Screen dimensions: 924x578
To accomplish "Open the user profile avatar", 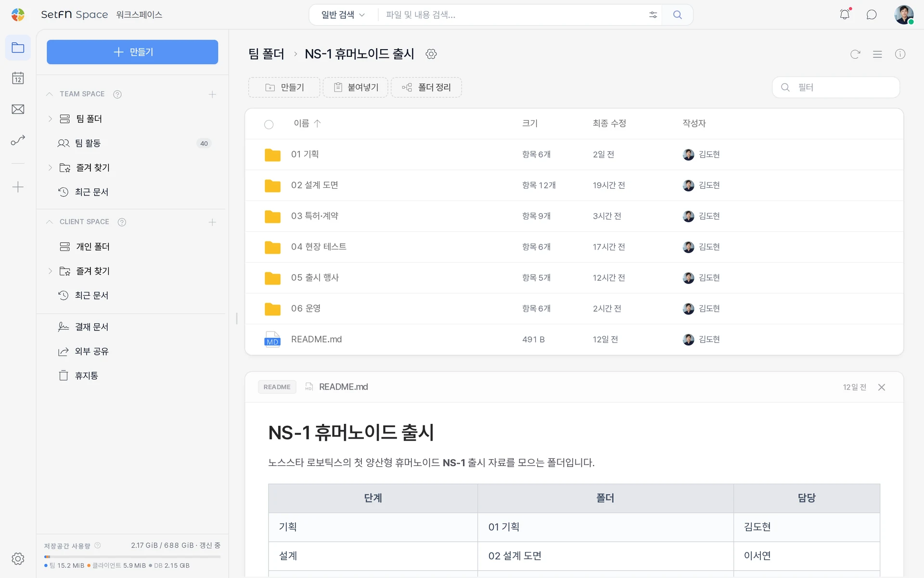I will (x=904, y=14).
